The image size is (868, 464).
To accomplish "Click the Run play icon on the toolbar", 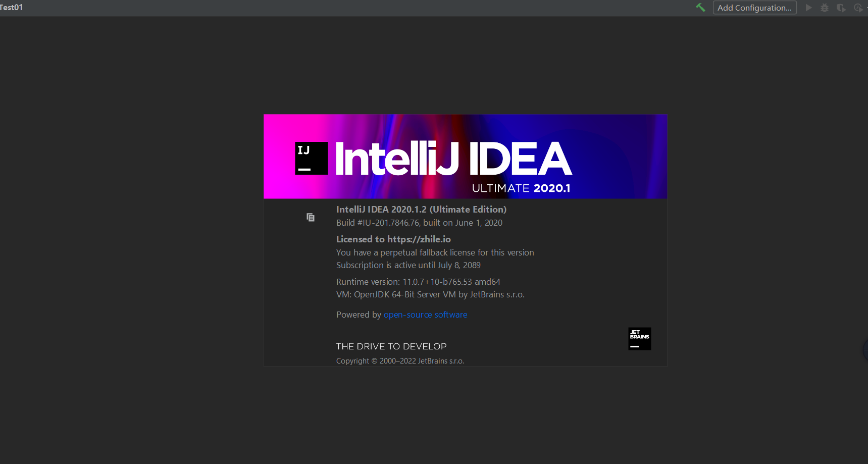I will (808, 8).
